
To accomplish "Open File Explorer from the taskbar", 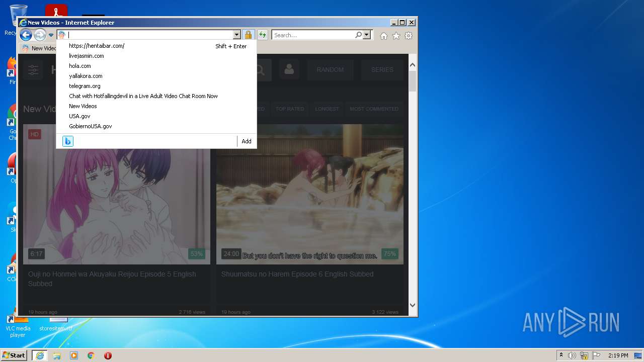I will [x=57, y=355].
